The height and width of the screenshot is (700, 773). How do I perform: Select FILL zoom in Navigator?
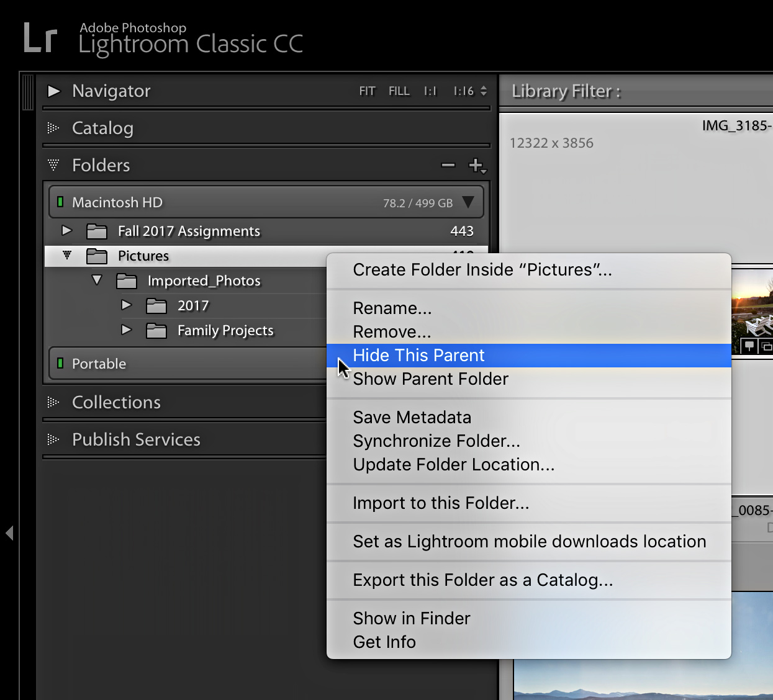coord(399,91)
